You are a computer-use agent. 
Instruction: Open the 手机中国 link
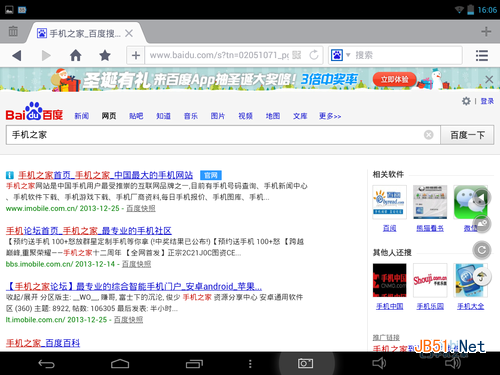(x=389, y=306)
